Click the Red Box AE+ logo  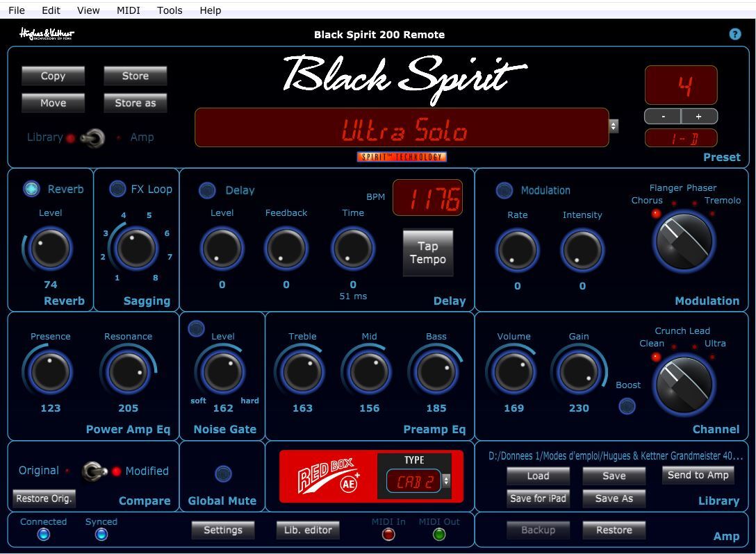click(329, 476)
